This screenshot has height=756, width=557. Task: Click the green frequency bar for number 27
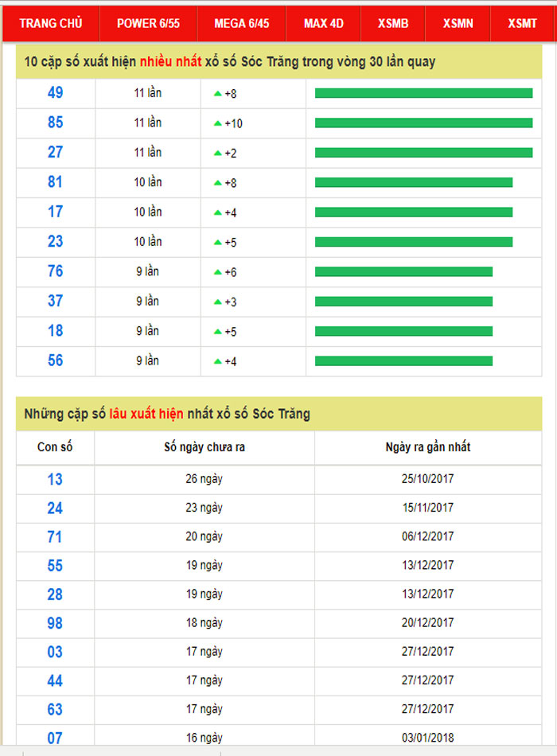pos(423,153)
